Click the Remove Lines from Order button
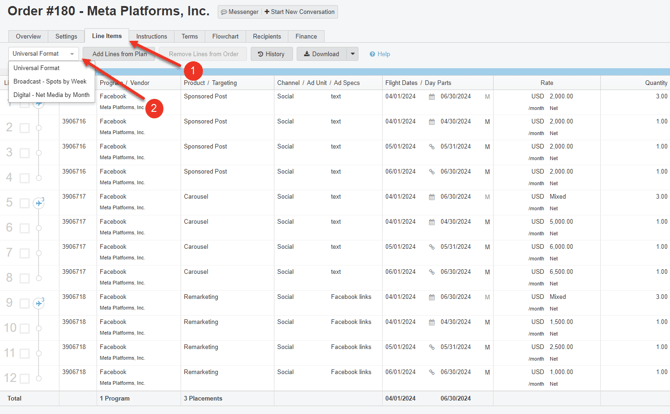Viewport: 670px width, 414px height. [203, 54]
